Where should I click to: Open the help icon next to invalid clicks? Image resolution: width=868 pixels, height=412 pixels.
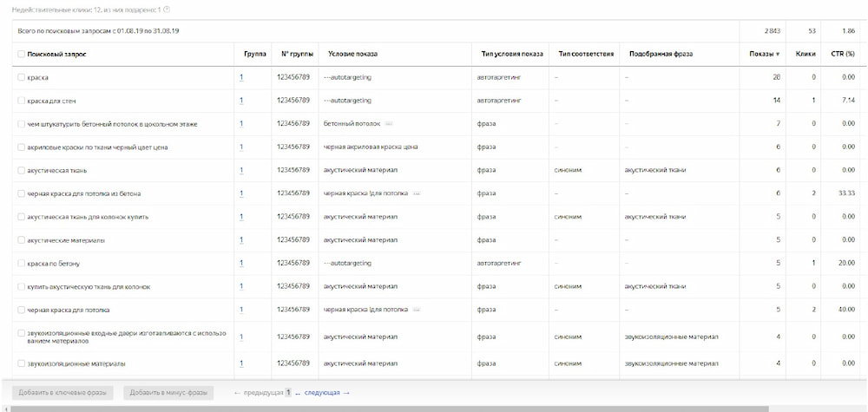(x=168, y=10)
